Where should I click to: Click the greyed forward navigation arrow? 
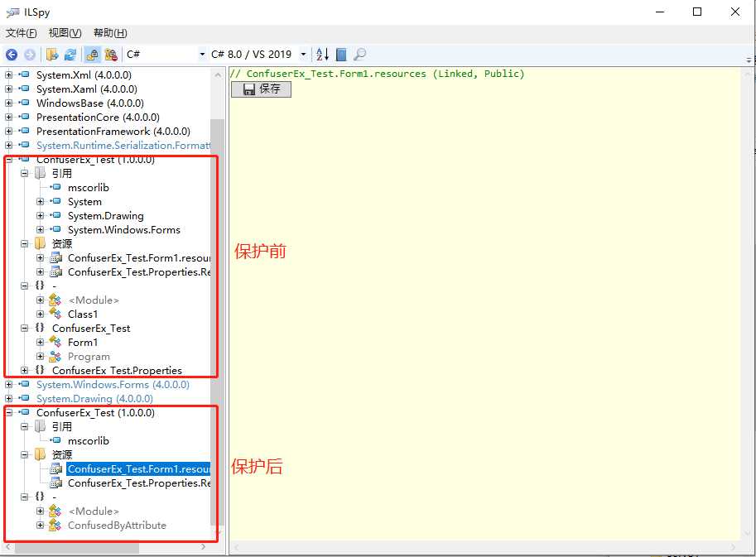(x=30, y=55)
